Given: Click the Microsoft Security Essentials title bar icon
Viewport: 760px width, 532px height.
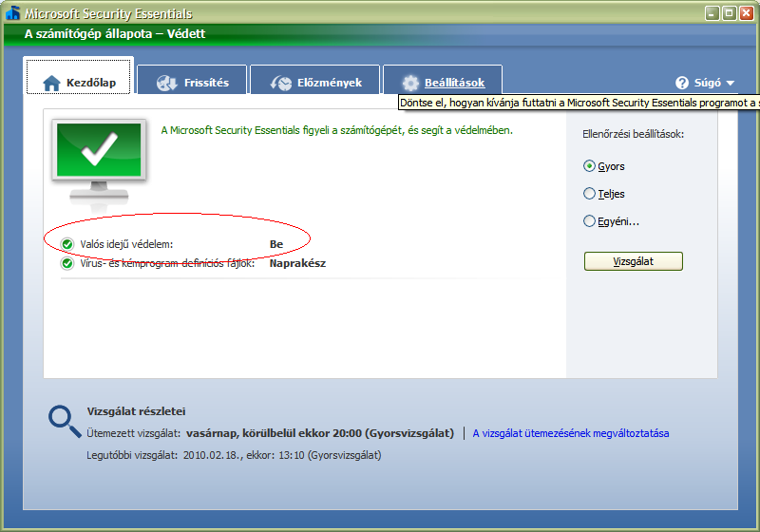Looking at the screenshot, I should (13, 13).
